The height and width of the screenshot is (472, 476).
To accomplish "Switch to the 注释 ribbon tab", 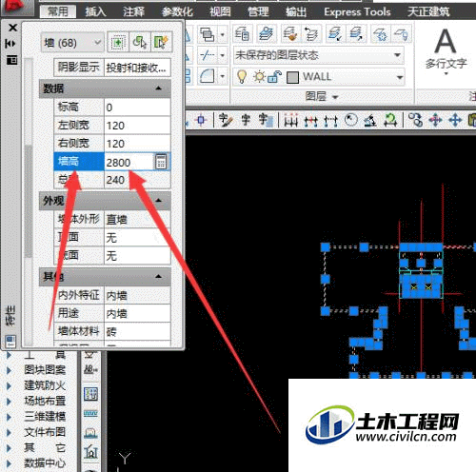I will pyautogui.click(x=133, y=11).
